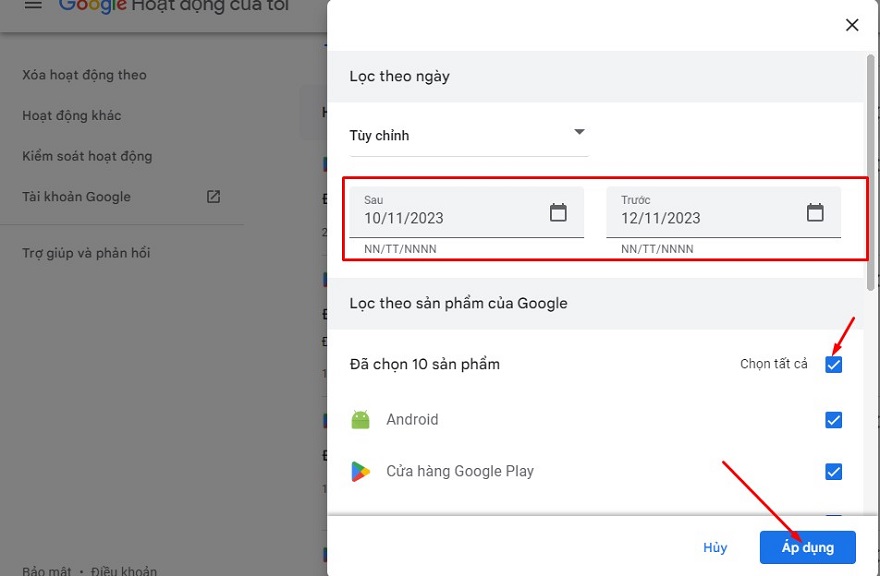Close the filter dialog with X
880x576 pixels.
point(852,25)
